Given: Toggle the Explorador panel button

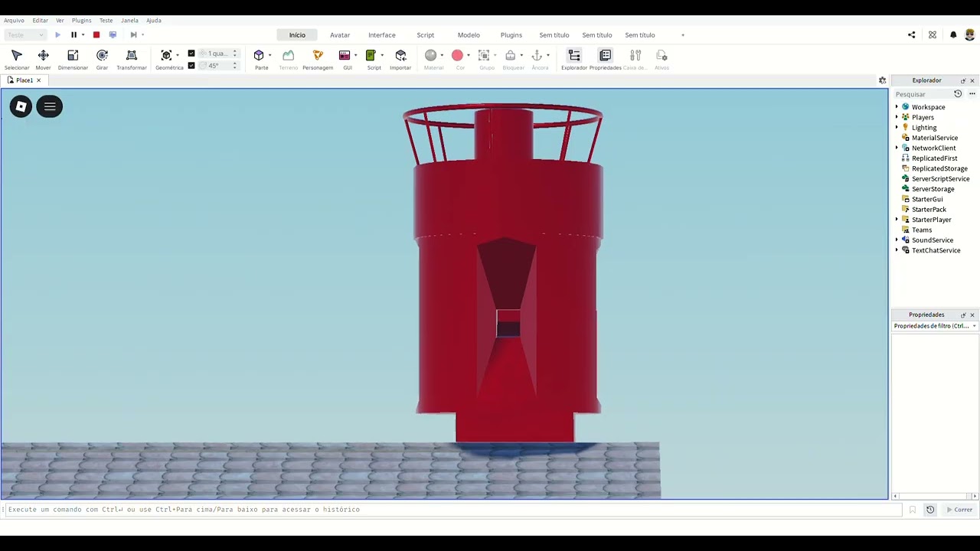Looking at the screenshot, I should tap(574, 60).
